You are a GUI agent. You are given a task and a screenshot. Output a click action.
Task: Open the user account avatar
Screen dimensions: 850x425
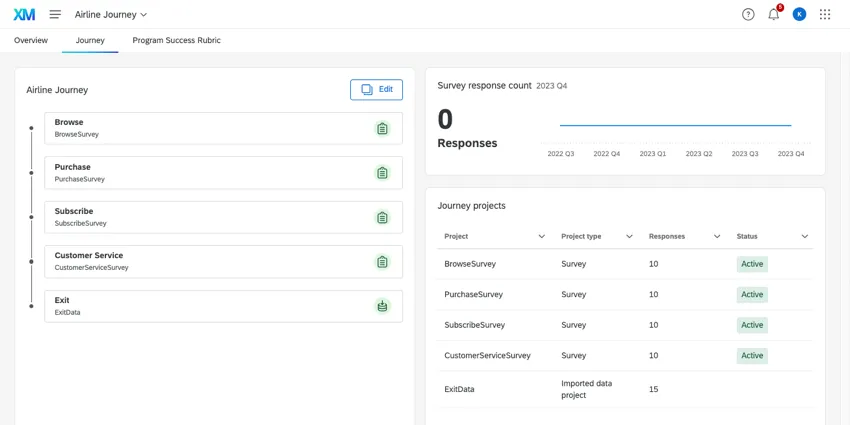coord(799,14)
